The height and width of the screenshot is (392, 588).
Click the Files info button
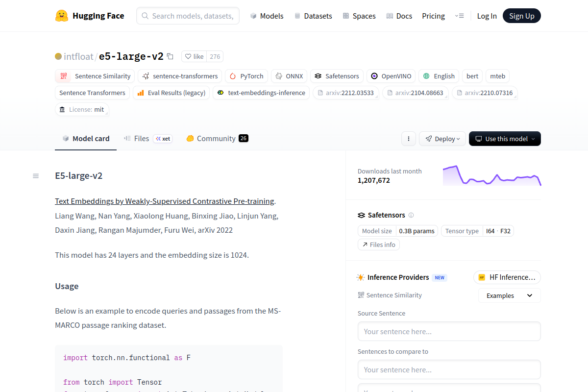click(378, 245)
